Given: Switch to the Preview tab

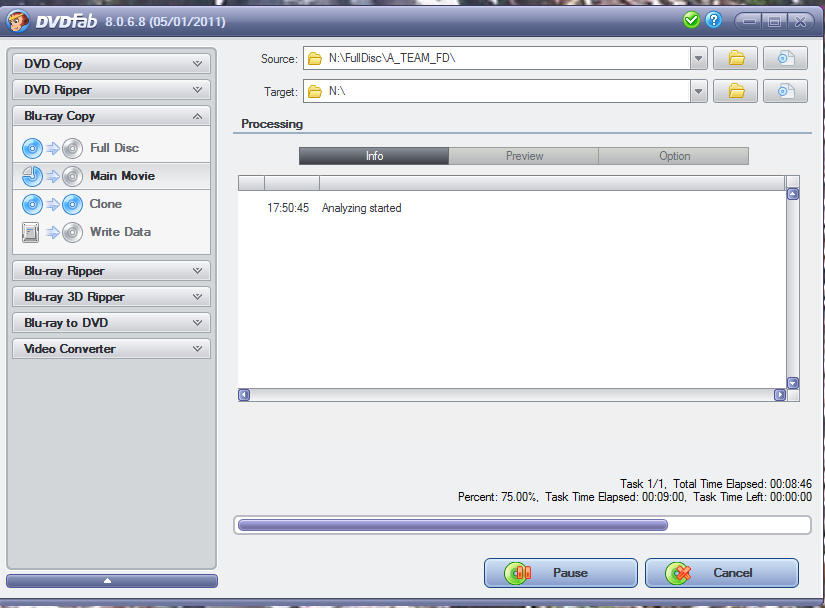Looking at the screenshot, I should click(524, 156).
